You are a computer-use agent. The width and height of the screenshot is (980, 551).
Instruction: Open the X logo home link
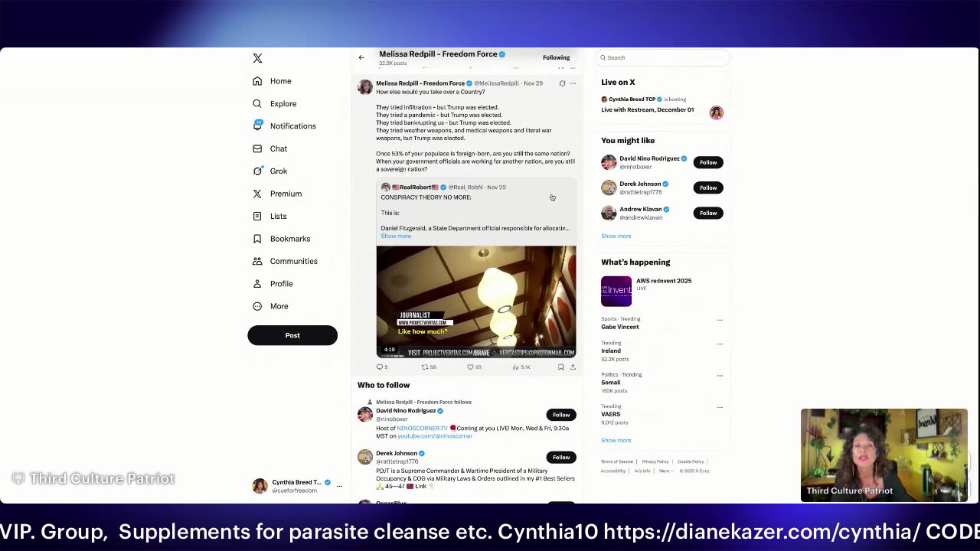tap(257, 58)
